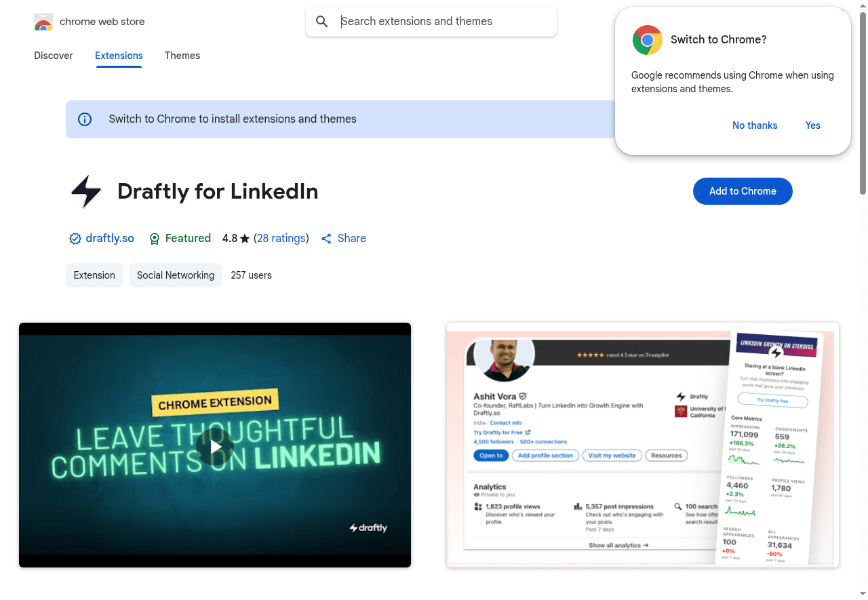Click the Featured award badge icon
868x600 pixels.
coord(155,239)
